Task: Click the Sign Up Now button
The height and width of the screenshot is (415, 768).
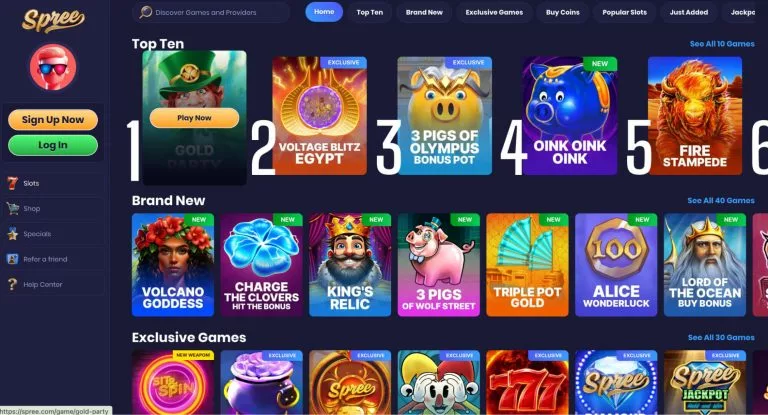Action: (53, 120)
